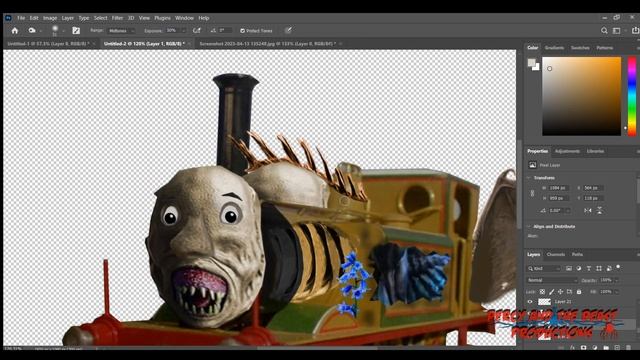The height and width of the screenshot is (360, 640).
Task: Click the Transform Y position field
Action: (x=593, y=198)
